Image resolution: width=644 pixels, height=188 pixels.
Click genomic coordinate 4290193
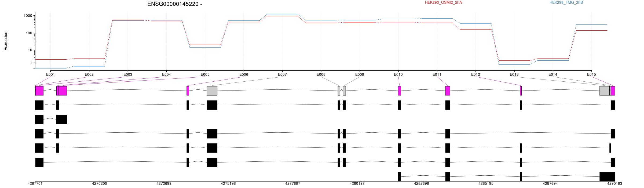[x=614, y=184]
